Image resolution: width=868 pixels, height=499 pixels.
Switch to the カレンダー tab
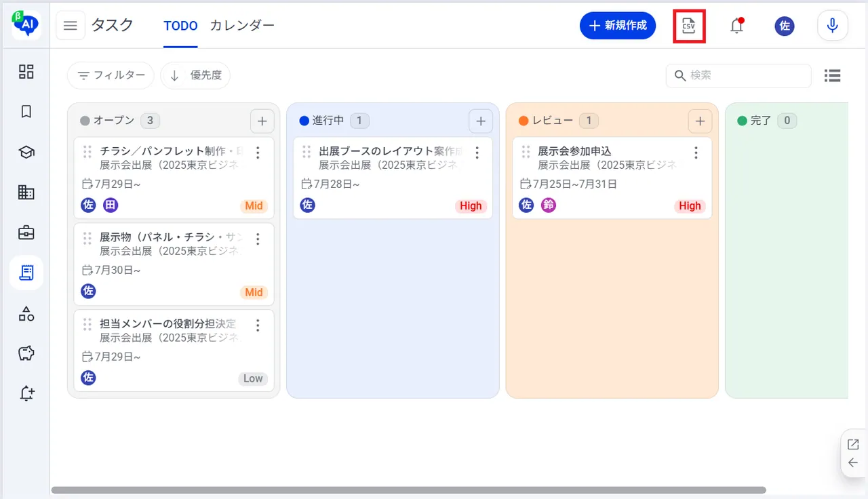point(242,26)
